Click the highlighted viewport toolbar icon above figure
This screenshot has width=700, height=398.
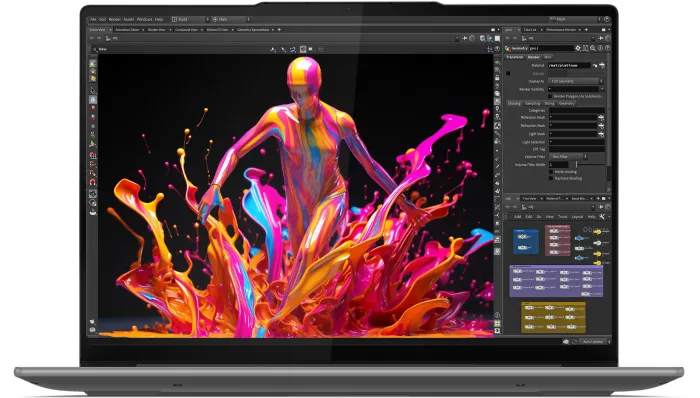303,49
